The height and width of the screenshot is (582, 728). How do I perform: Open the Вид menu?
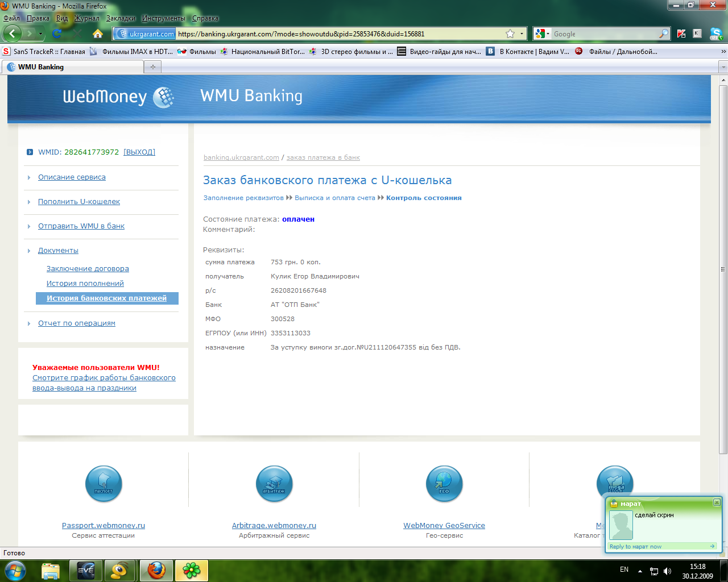[62, 18]
